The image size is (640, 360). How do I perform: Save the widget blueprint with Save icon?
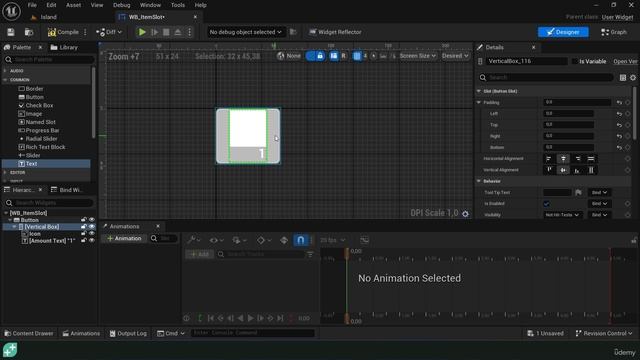(x=11, y=32)
